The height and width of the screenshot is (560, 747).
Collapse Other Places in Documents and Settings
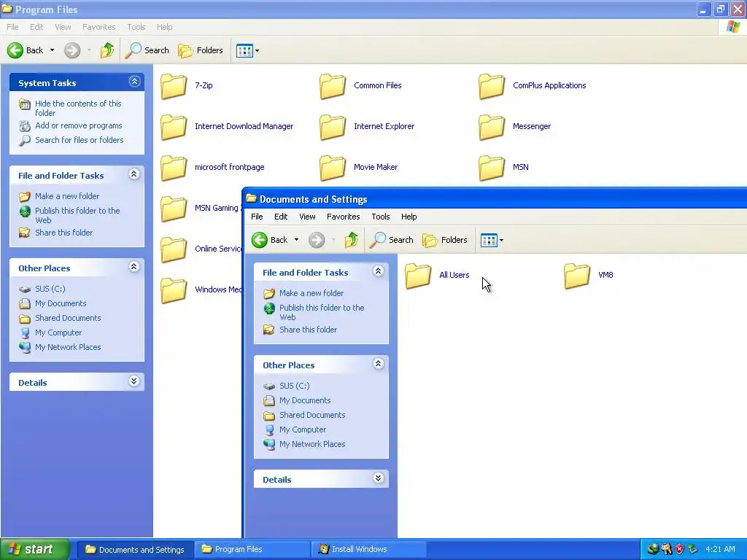(379, 364)
